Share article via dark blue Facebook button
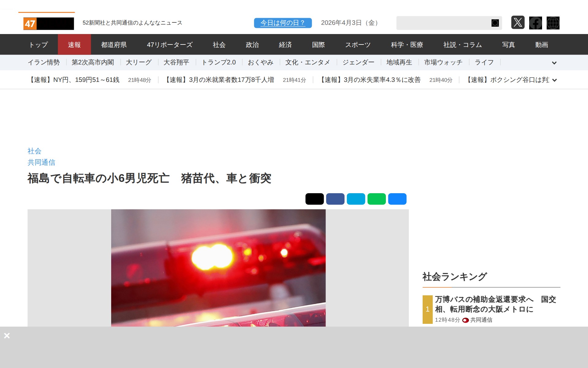Screen dimensions: 588x368 click(x=335, y=199)
